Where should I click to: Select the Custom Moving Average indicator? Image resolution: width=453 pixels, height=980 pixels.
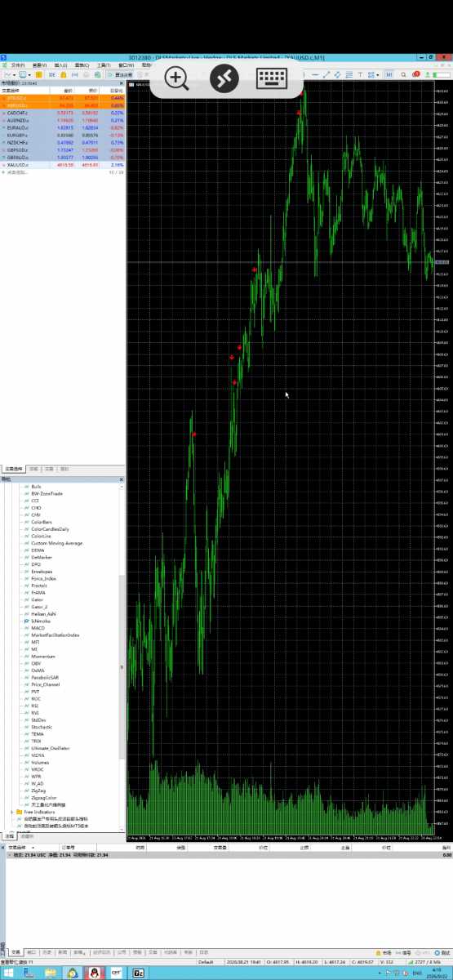(56, 543)
